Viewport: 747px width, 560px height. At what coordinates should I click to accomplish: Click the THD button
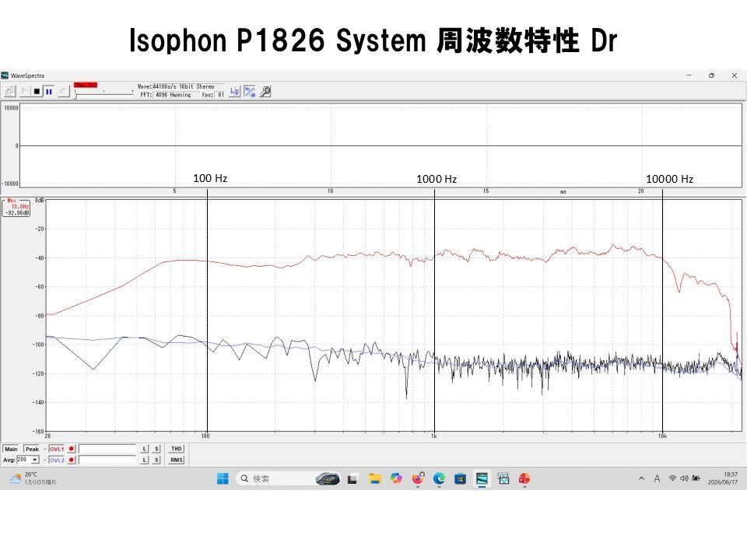[177, 449]
